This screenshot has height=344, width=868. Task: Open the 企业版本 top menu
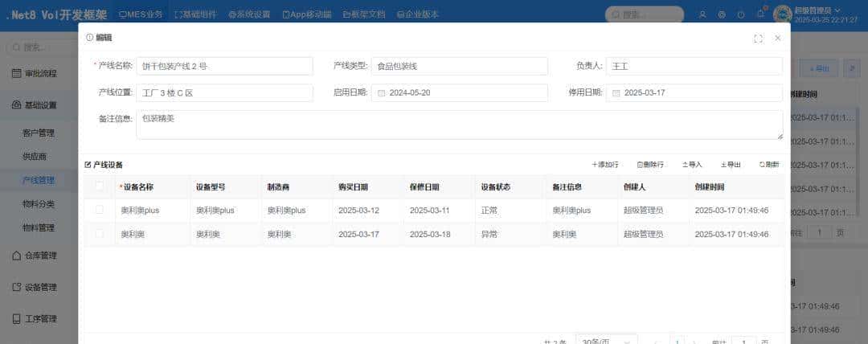click(417, 14)
